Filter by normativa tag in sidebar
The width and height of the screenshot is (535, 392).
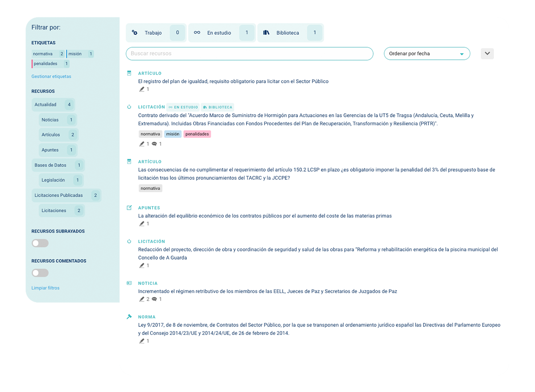pos(48,54)
